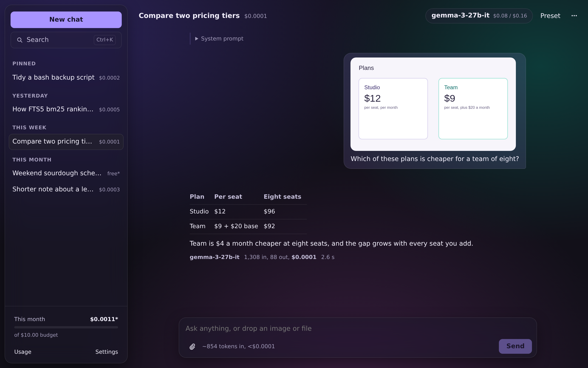Click the '$96' Studio eight seats cell
Viewport: 588px width, 368px height.
coord(269,212)
